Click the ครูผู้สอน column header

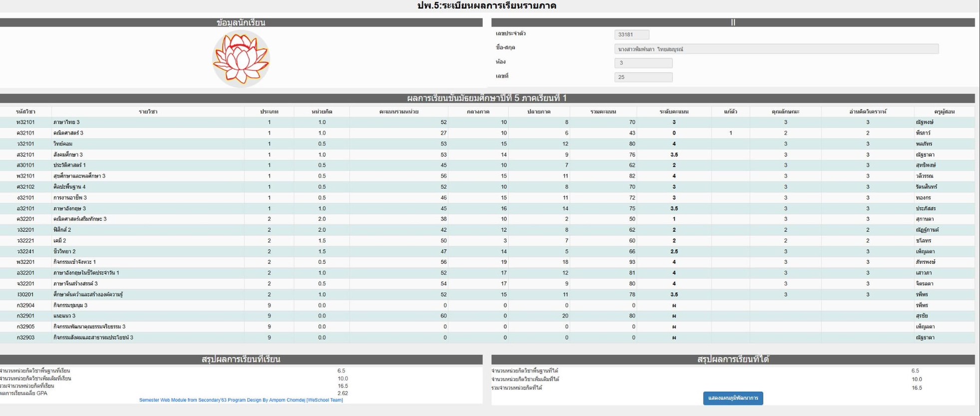pos(944,111)
